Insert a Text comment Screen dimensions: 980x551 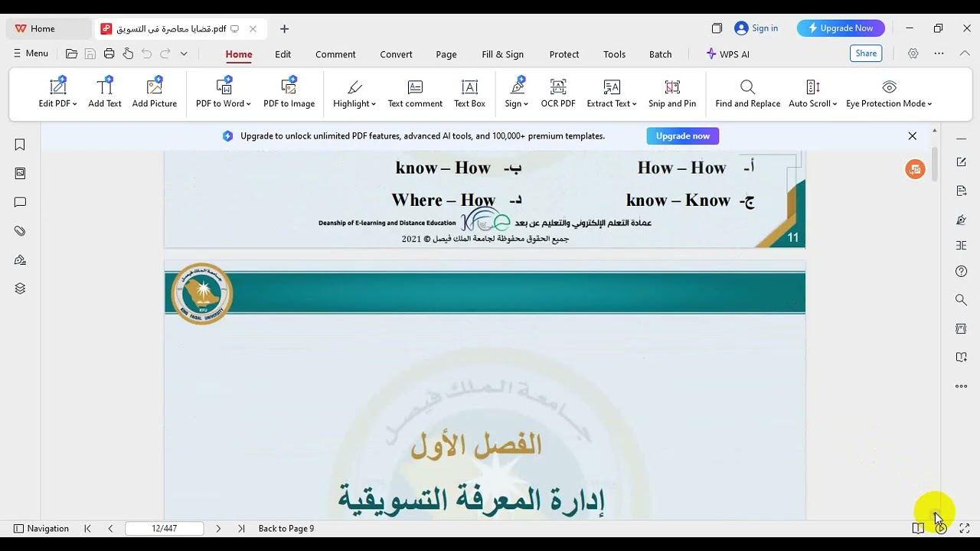(x=415, y=93)
